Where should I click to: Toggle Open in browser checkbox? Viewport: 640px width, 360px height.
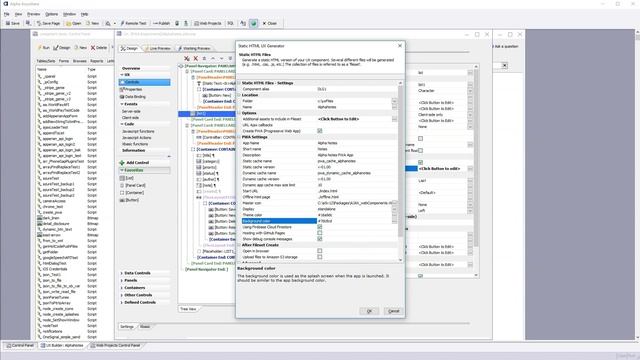pyautogui.click(x=320, y=251)
